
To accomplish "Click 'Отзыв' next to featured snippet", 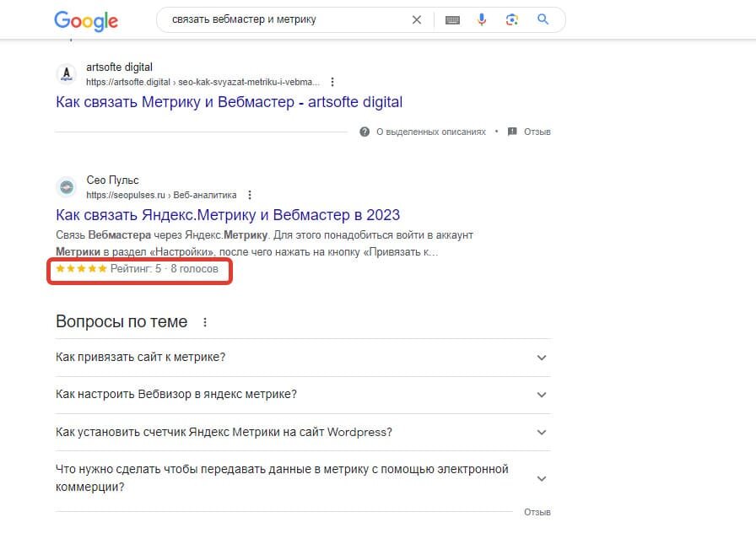I will point(537,132).
